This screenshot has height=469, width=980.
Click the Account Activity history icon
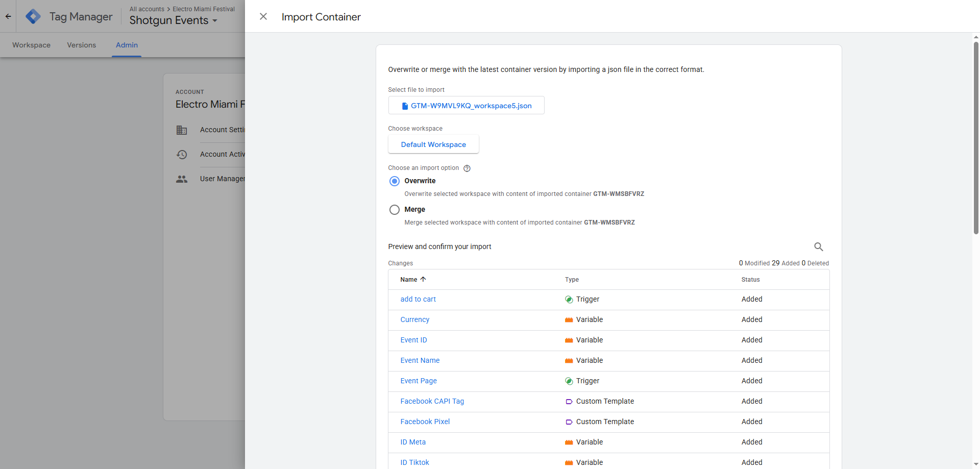[x=182, y=155]
